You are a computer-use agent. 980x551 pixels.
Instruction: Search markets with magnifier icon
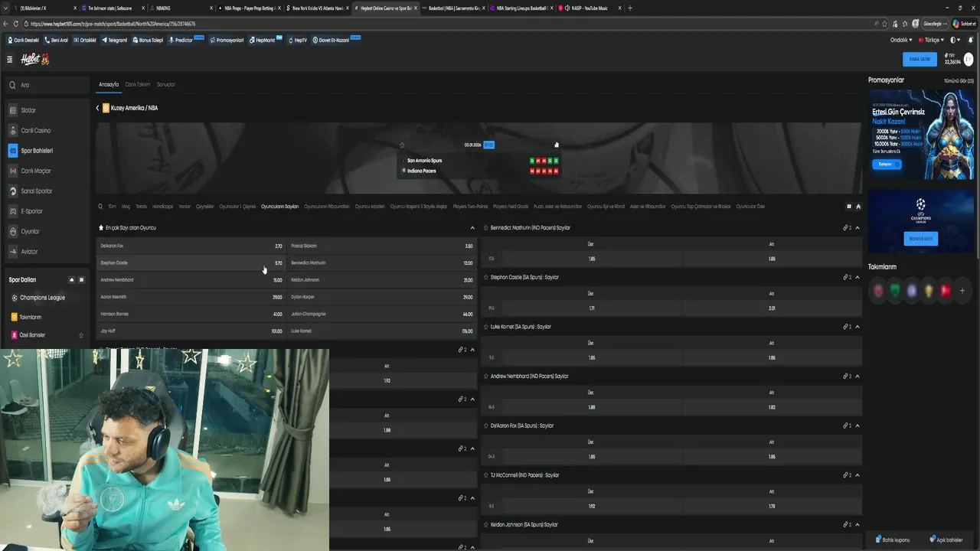[x=100, y=206]
